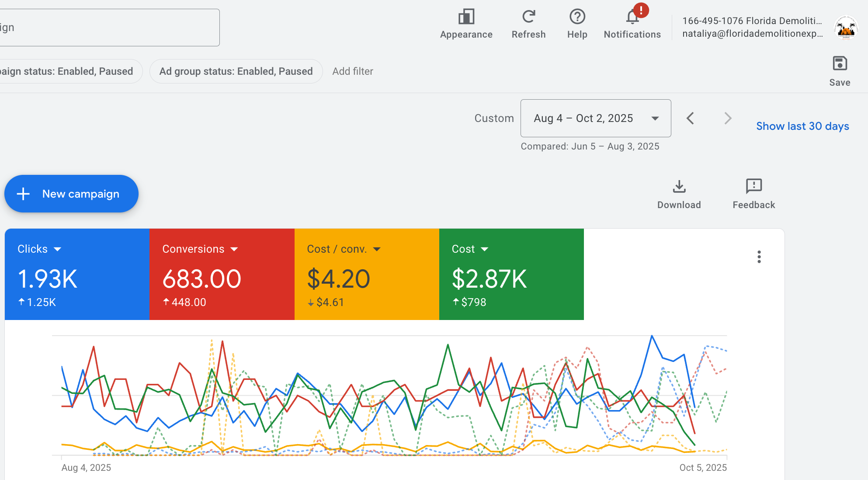Expand the Cost / conv. metric dropdown
The width and height of the screenshot is (868, 480).
[x=377, y=249]
